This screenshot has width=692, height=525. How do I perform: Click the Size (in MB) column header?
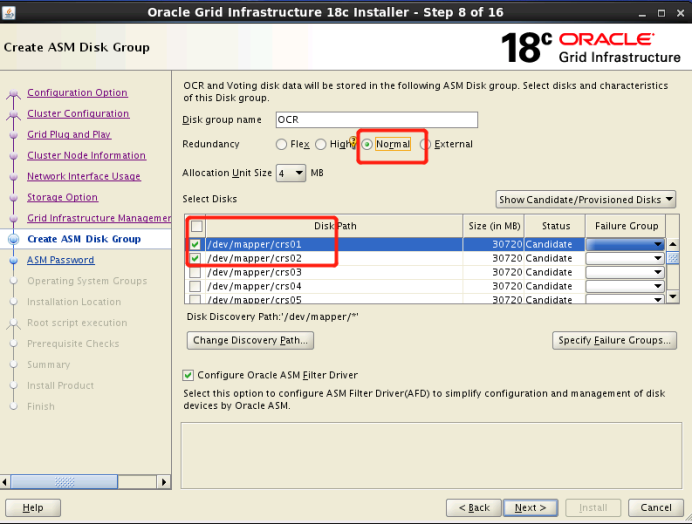pyautogui.click(x=494, y=226)
